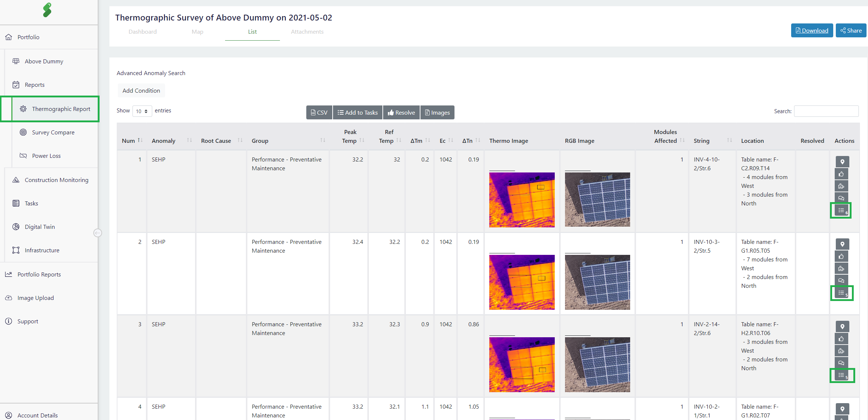Switch to the Map tab
The image size is (868, 420).
click(x=197, y=32)
